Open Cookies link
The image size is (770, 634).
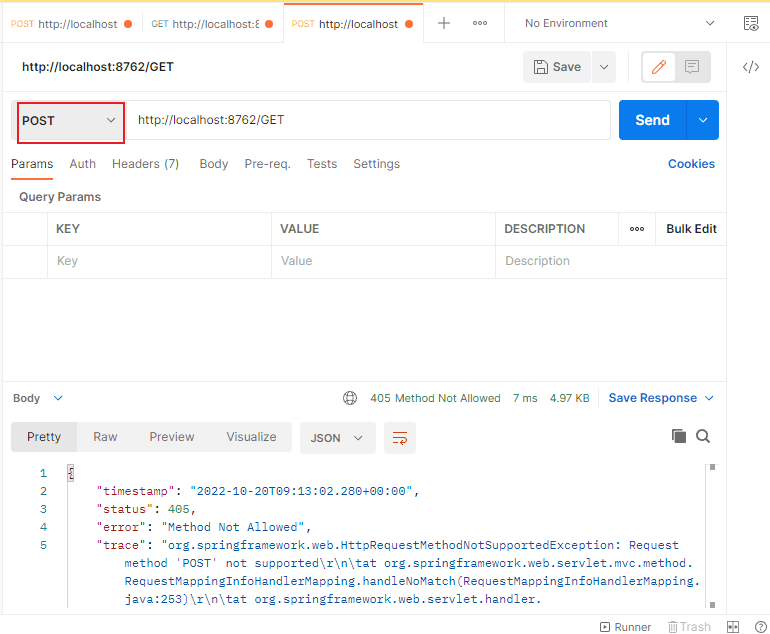click(691, 164)
